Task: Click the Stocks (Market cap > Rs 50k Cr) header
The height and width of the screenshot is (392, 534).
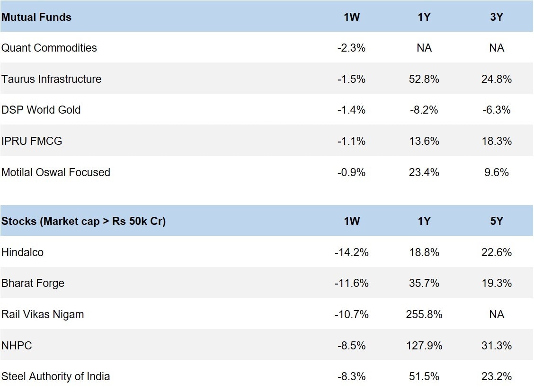Action: [x=83, y=221]
